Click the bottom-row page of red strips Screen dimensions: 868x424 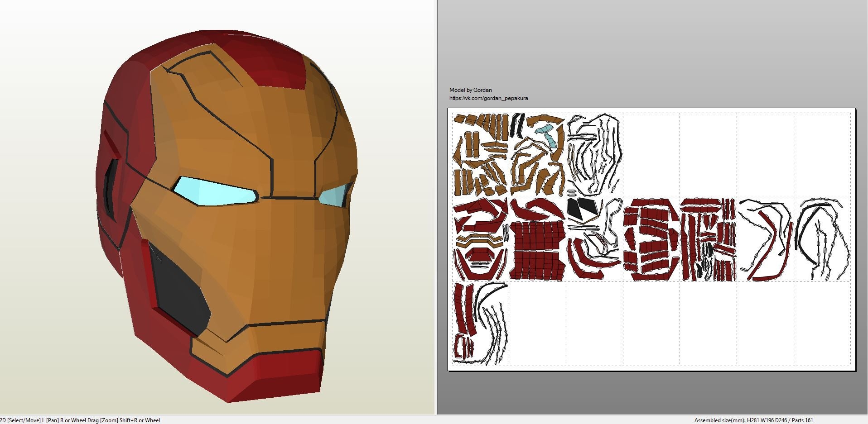click(481, 323)
